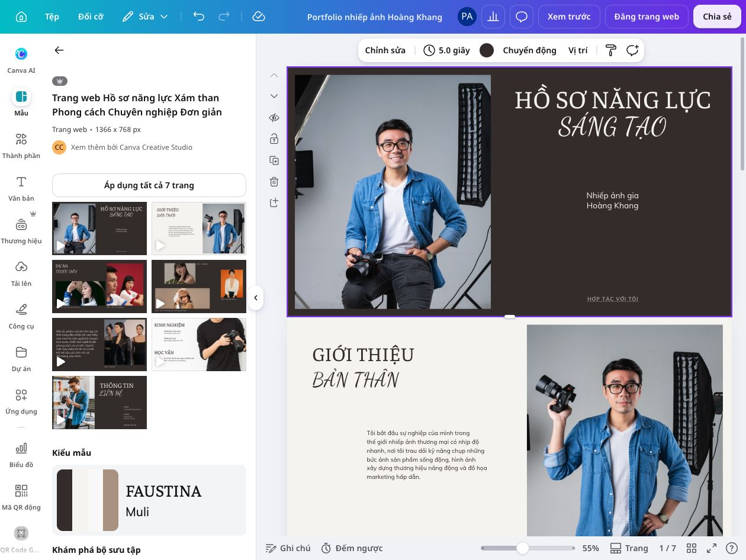
Task: Select the Mẫu templates tab
Action: [21, 102]
